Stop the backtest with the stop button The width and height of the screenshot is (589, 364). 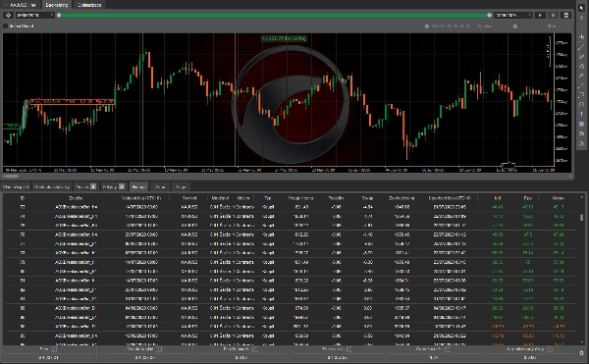click(553, 15)
